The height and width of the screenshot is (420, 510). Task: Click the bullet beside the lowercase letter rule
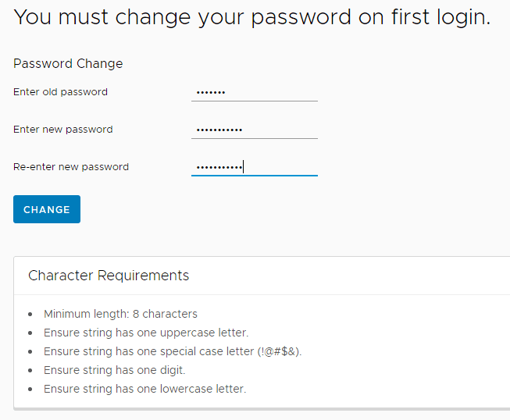coord(30,390)
